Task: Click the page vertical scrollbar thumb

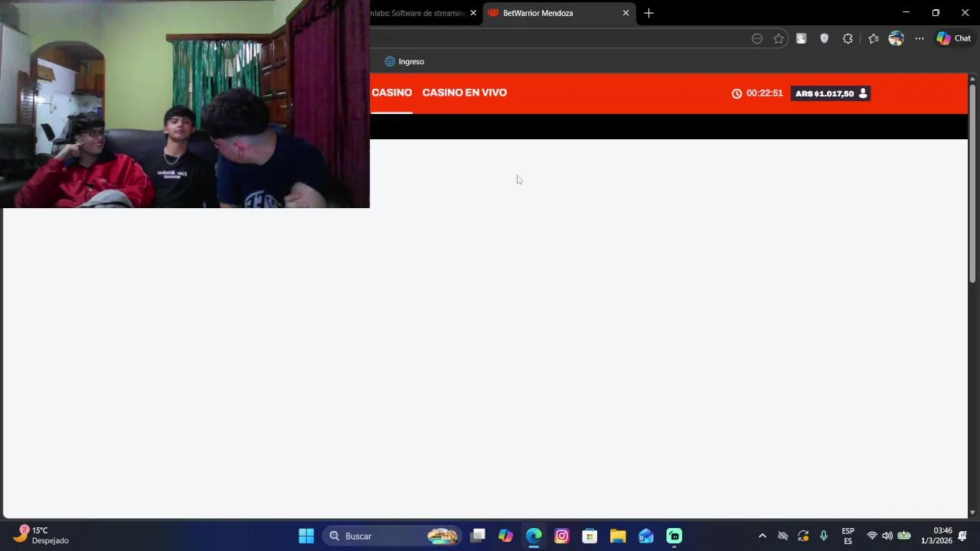Action: click(x=973, y=184)
